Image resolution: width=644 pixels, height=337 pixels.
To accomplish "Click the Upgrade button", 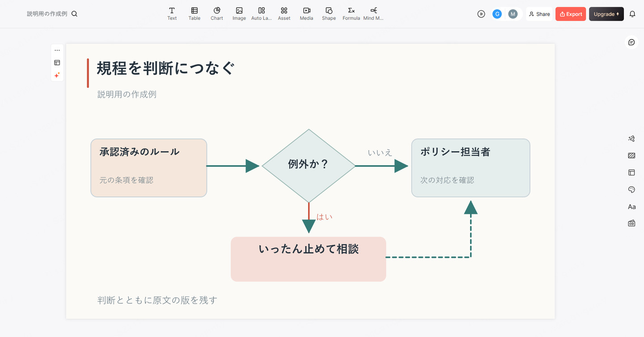I will (606, 14).
